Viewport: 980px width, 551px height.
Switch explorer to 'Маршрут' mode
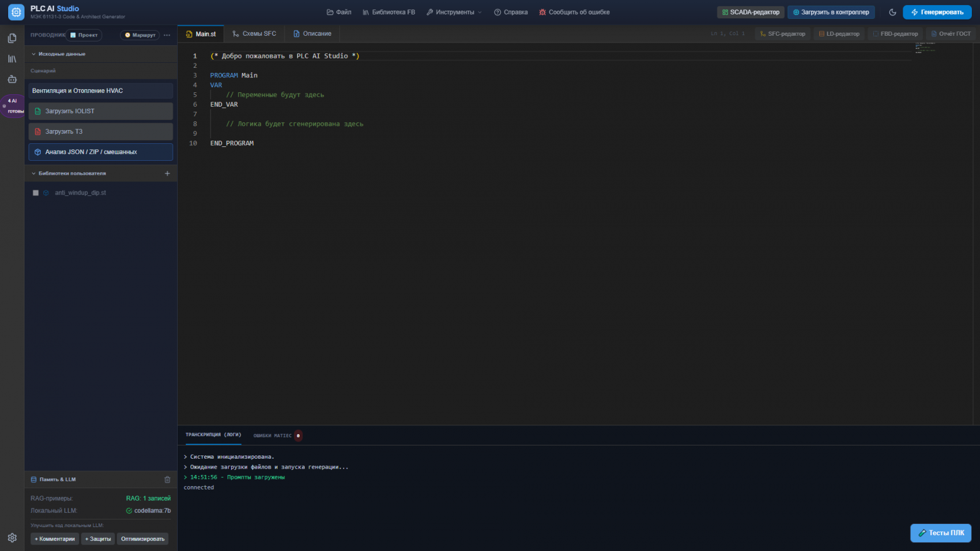(x=140, y=35)
